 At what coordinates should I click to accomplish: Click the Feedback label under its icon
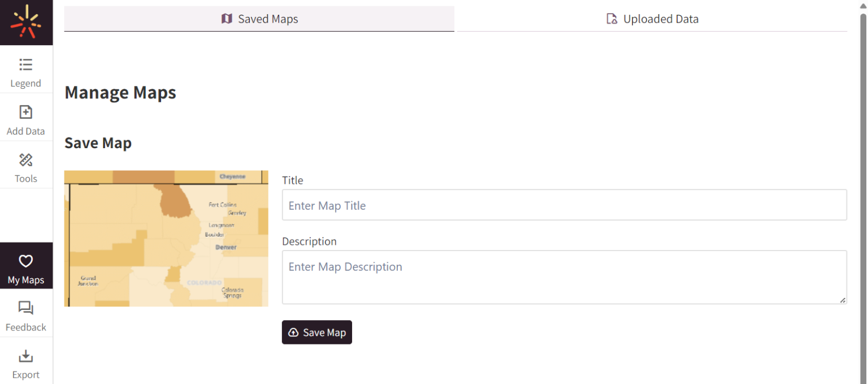coord(25,327)
